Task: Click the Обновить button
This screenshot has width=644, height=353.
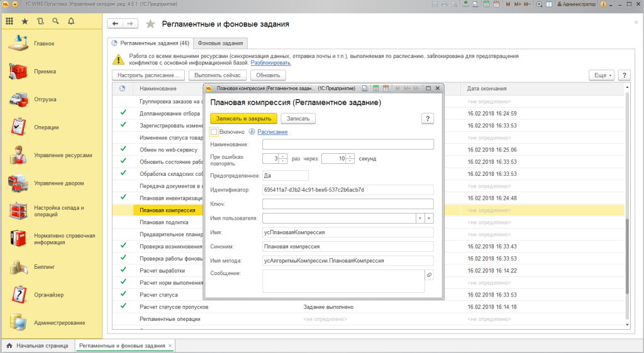Action: pyautogui.click(x=268, y=75)
